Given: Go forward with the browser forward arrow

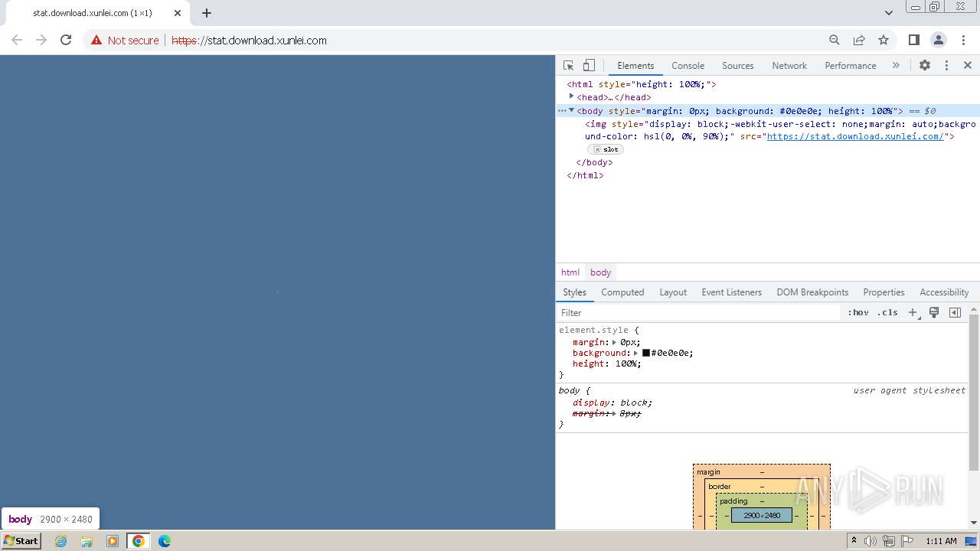Looking at the screenshot, I should pos(41,40).
